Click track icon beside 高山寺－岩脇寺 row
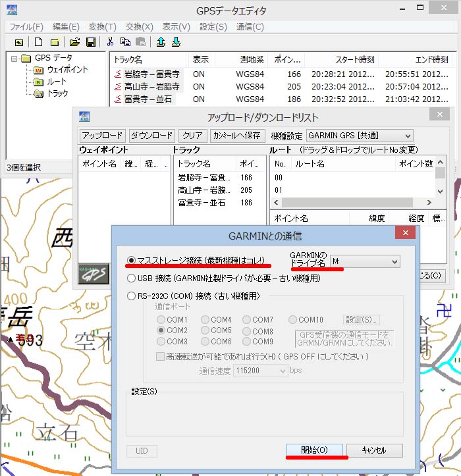Screen dimensions: 461x476 [x=118, y=87]
